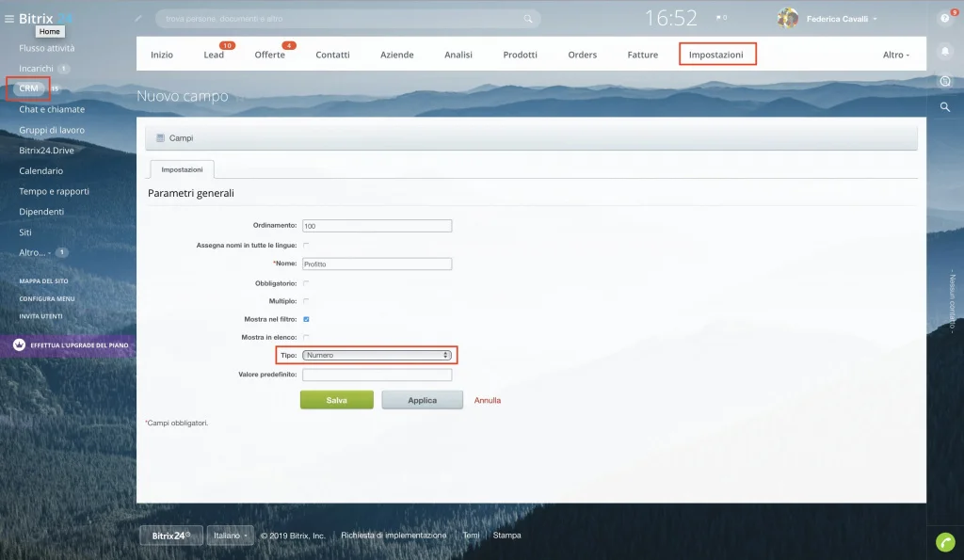The height and width of the screenshot is (560, 964).
Task: Open CRM in left sidebar
Action: 28,88
